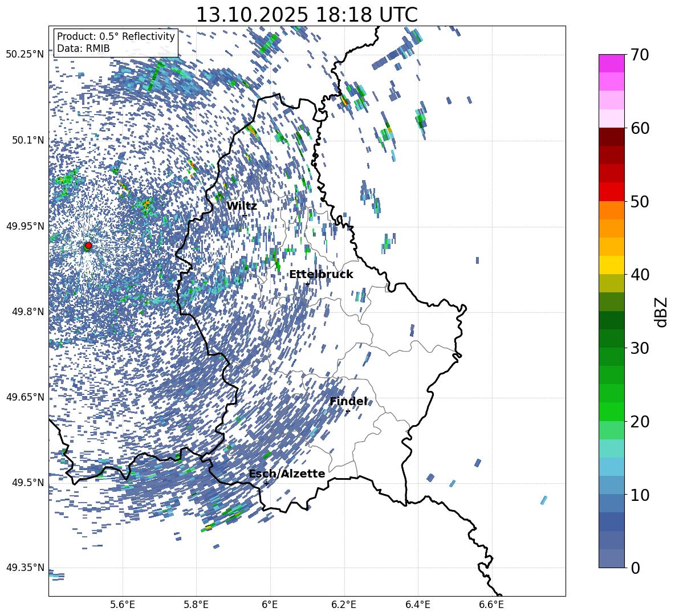Image resolution: width=675 pixels, height=616 pixels.
Task: Click the 50.1°N latitude label
Action: 28,140
